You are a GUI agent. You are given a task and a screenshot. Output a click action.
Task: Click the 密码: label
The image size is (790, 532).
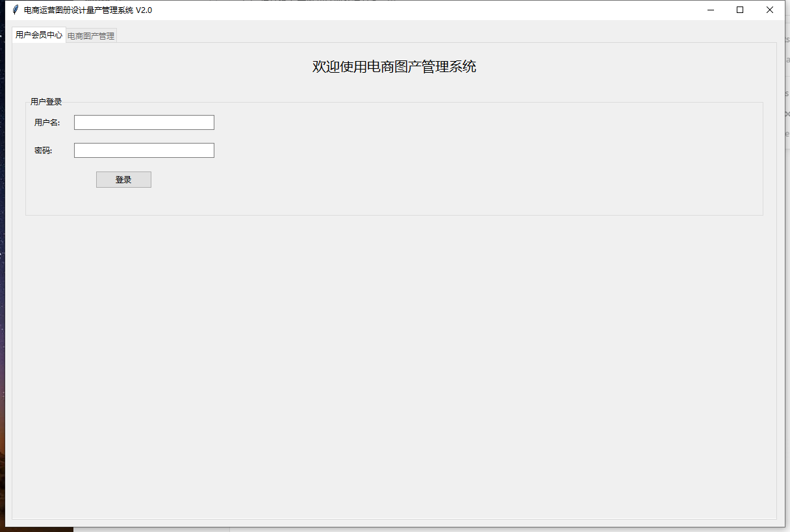(x=43, y=151)
